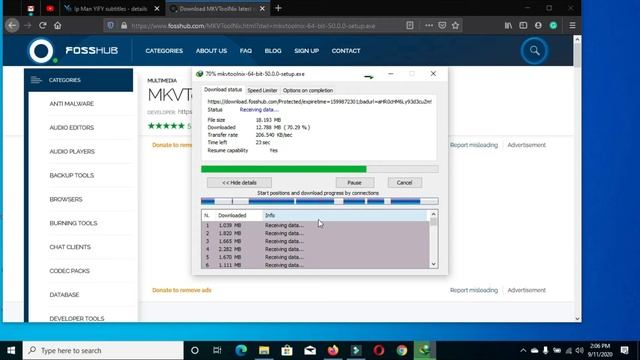The width and height of the screenshot is (640, 360).
Task: Pause the mkvtoolnix download
Action: click(x=354, y=182)
